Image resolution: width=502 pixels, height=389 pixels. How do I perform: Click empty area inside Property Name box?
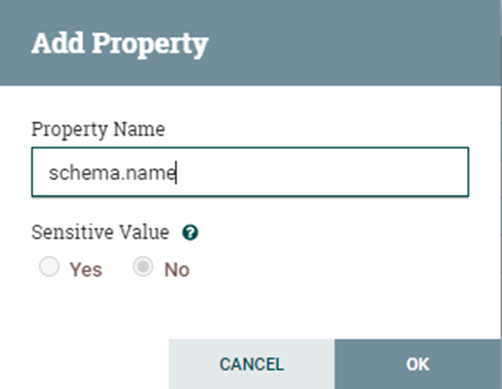pos(320,172)
